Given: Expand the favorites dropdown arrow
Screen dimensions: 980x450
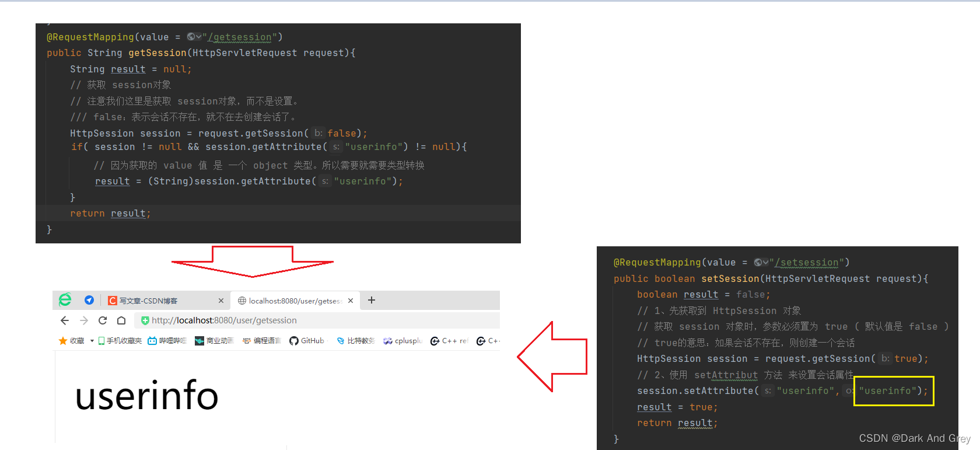Looking at the screenshot, I should [92, 341].
